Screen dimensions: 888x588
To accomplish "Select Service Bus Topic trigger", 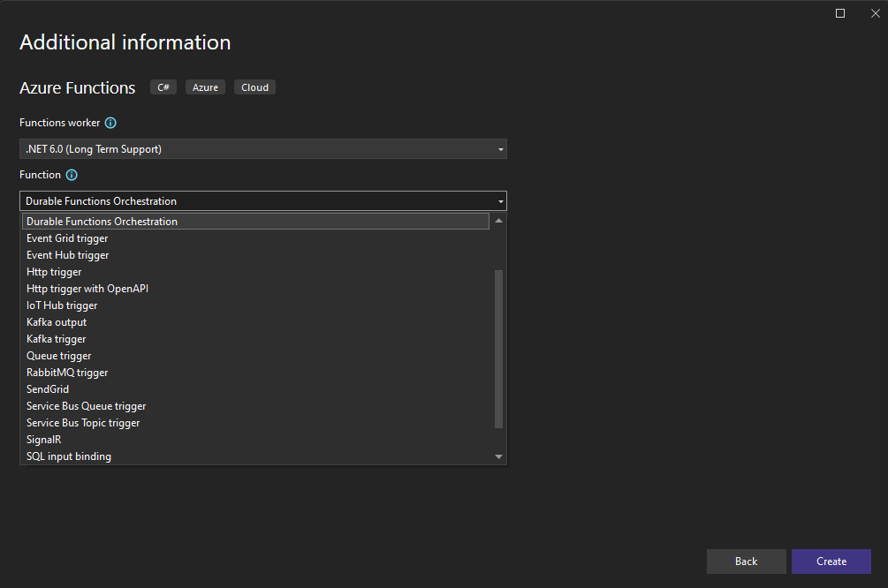I will [83, 423].
